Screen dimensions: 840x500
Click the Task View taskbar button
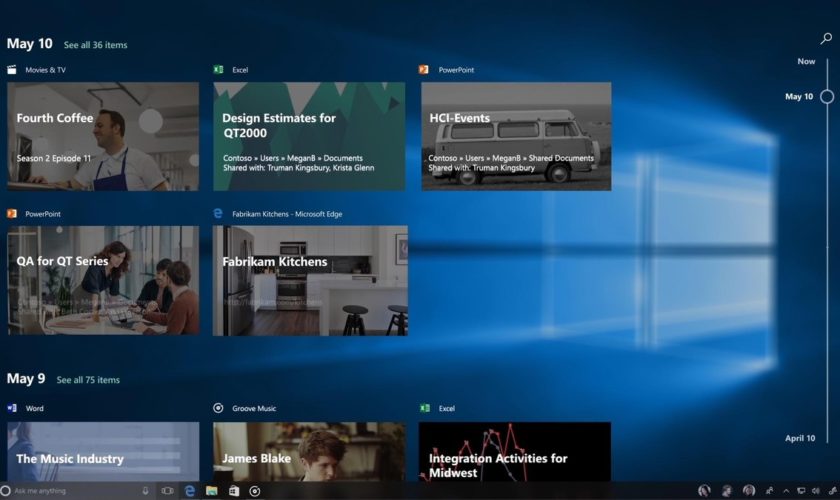(167, 491)
